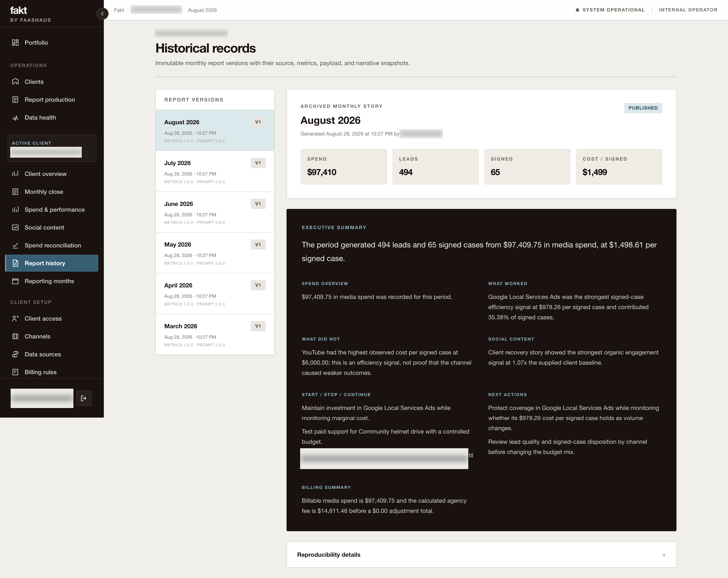The height and width of the screenshot is (578, 728).
Task: Click the fakt logo in sidebar
Action: (x=19, y=10)
